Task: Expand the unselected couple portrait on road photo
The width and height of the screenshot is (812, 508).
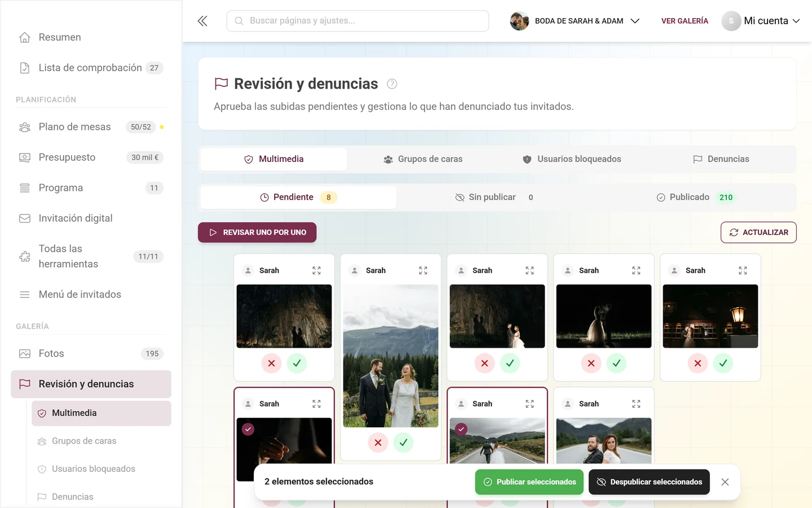Action: [636, 404]
